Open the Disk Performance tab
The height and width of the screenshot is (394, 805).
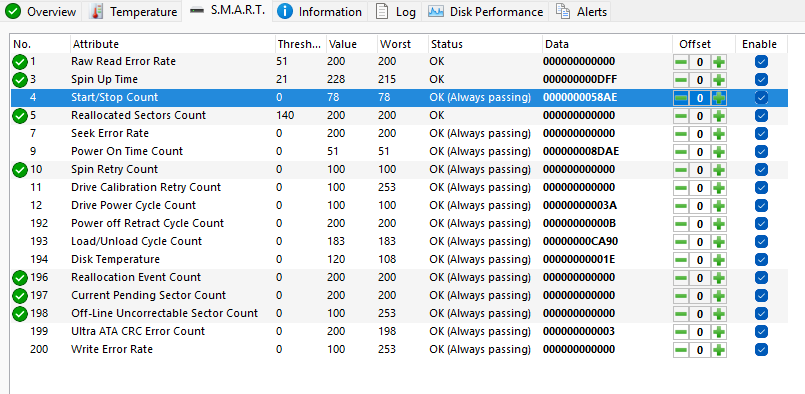[x=485, y=11]
